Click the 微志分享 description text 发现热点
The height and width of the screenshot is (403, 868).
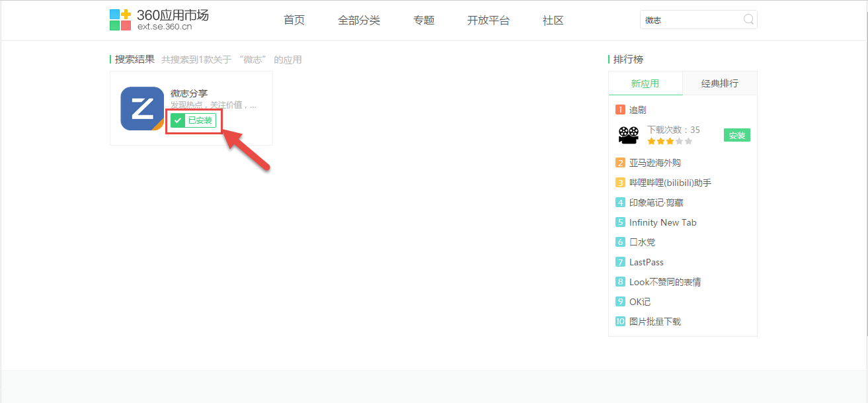pyautogui.click(x=214, y=105)
